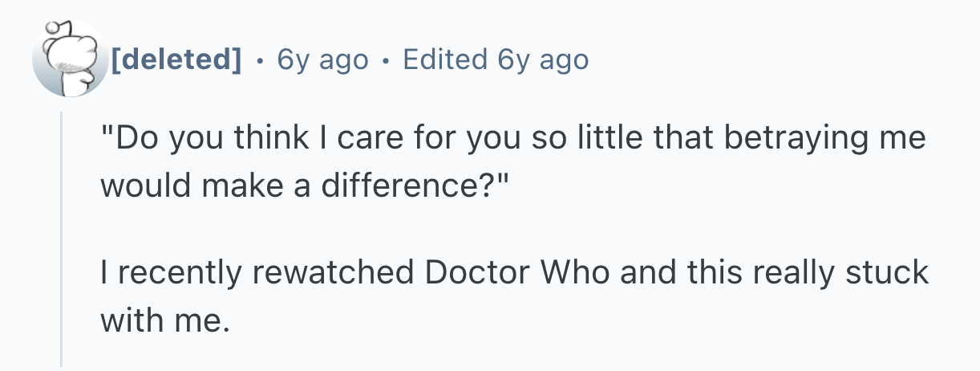980x371 pixels.
Task: Click the "Edited 6y ago" label
Action: click(x=496, y=59)
